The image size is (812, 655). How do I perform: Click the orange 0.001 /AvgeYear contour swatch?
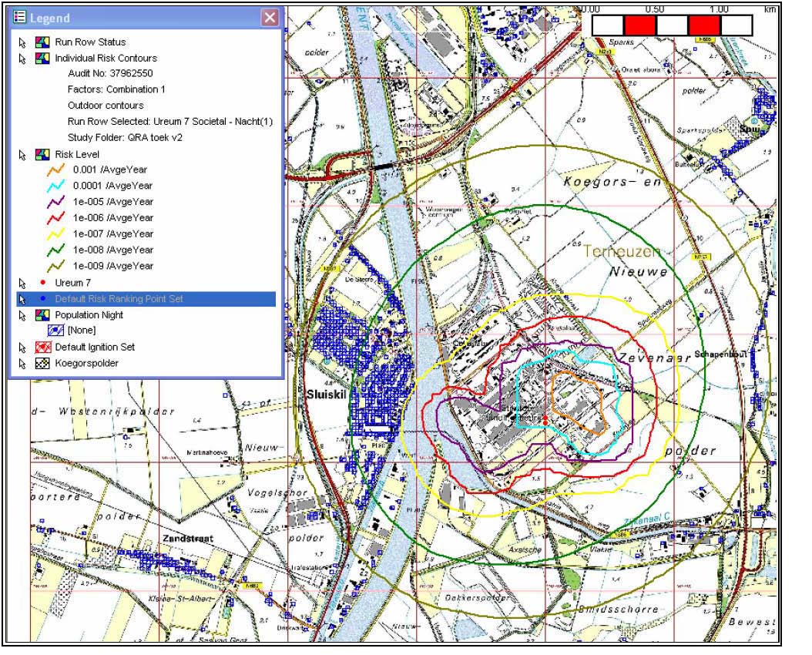pyautogui.click(x=56, y=170)
